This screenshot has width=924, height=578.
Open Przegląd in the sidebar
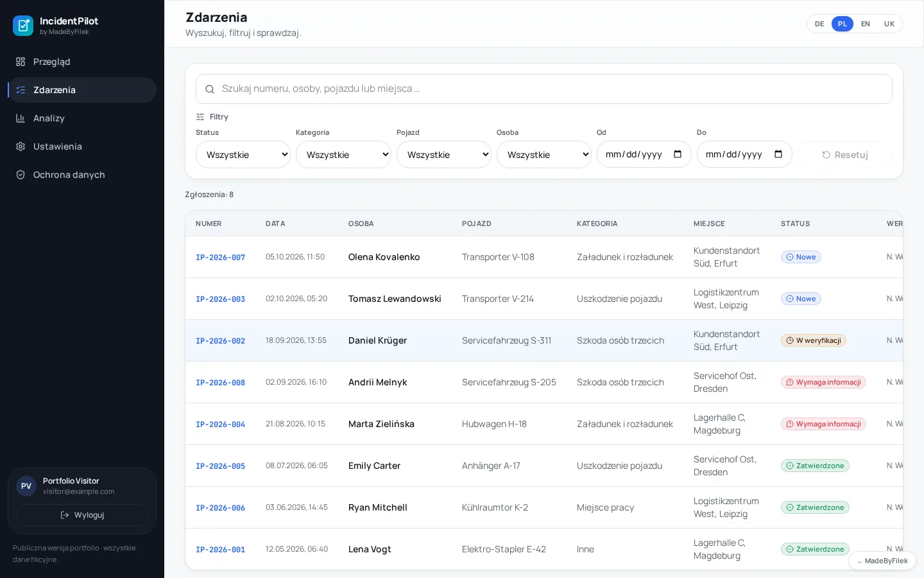pyautogui.click(x=82, y=62)
